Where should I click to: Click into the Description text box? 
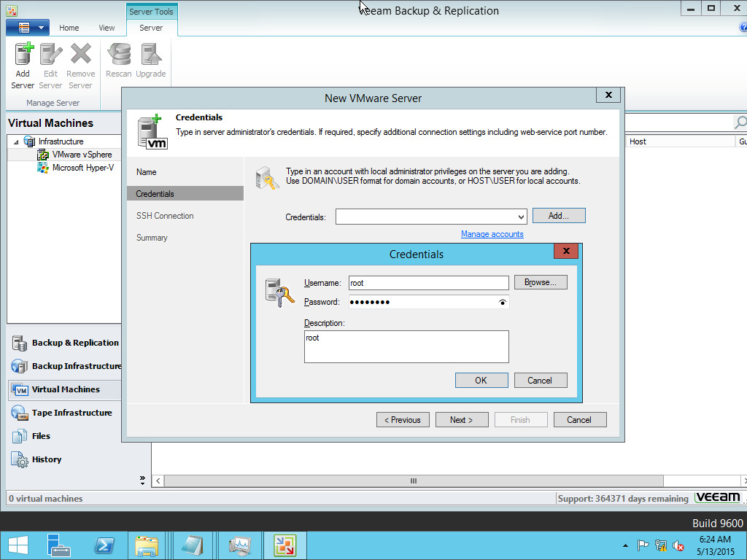click(406, 346)
